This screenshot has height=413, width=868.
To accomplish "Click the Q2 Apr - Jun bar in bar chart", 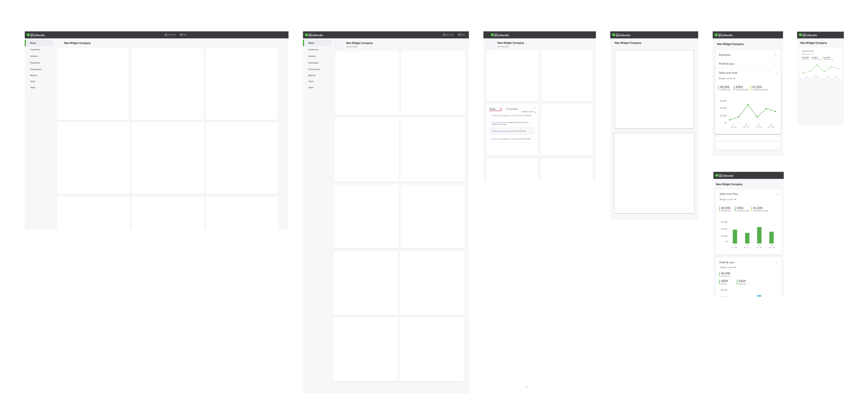I will (747, 238).
